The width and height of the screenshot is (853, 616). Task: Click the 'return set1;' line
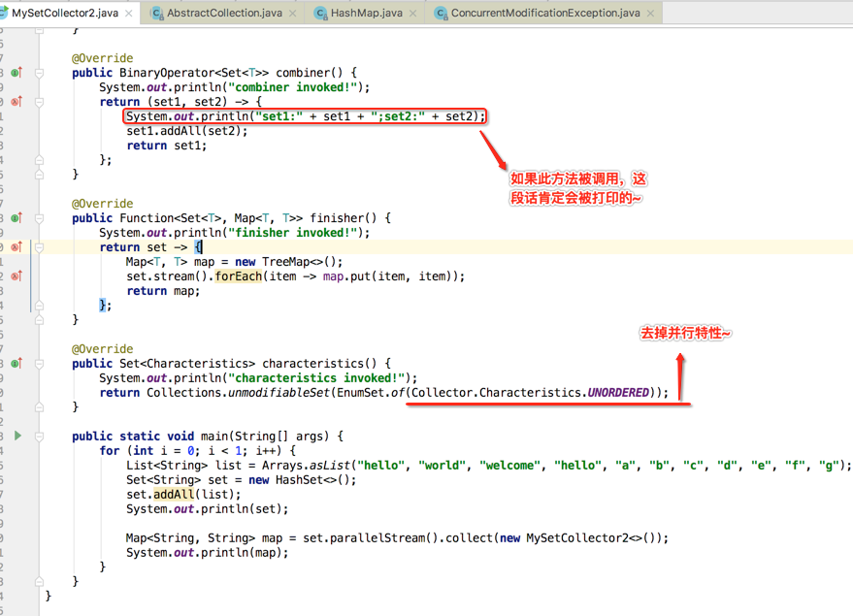click(167, 146)
